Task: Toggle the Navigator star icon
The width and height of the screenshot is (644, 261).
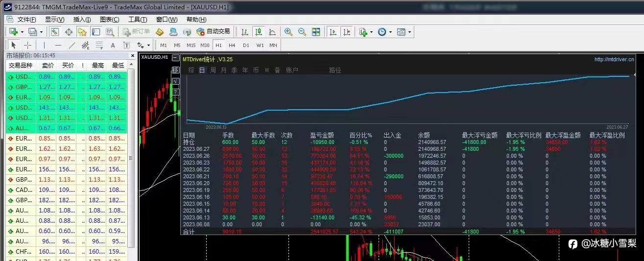Action: (x=82, y=32)
